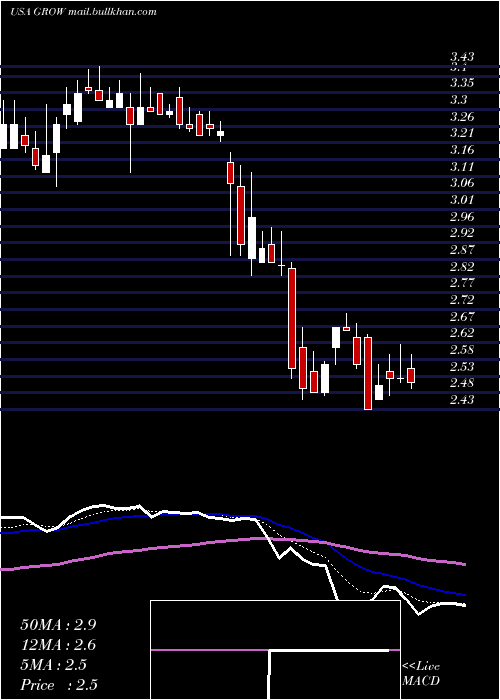Click the 2.92 price axis label
The width and height of the screenshot is (500, 700).
[462, 233]
